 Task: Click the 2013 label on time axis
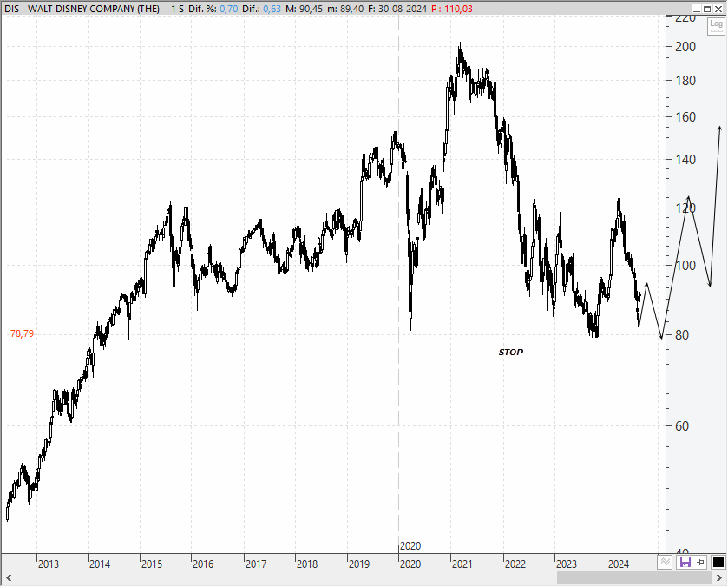tap(49, 564)
